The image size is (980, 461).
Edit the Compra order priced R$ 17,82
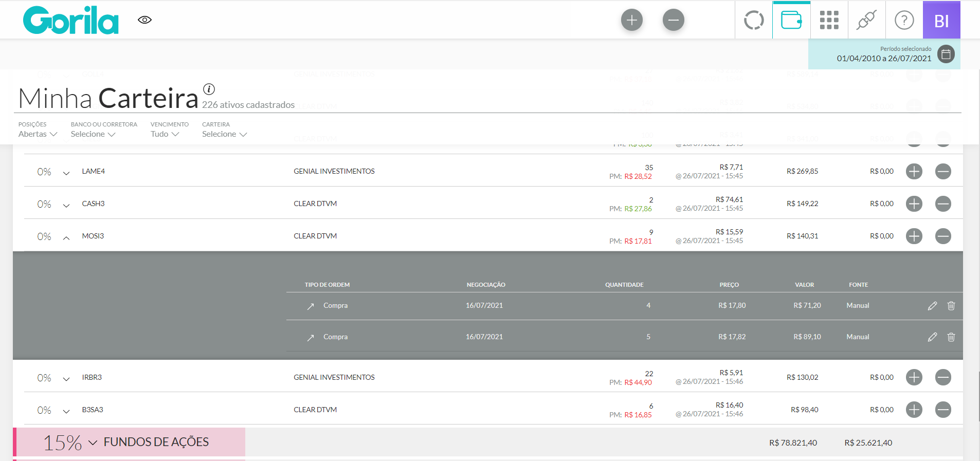click(932, 337)
